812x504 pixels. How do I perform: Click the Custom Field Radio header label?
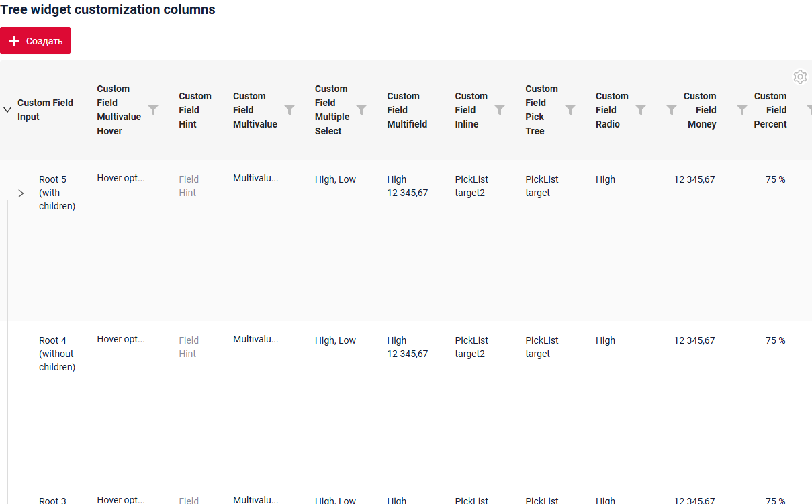[612, 110]
